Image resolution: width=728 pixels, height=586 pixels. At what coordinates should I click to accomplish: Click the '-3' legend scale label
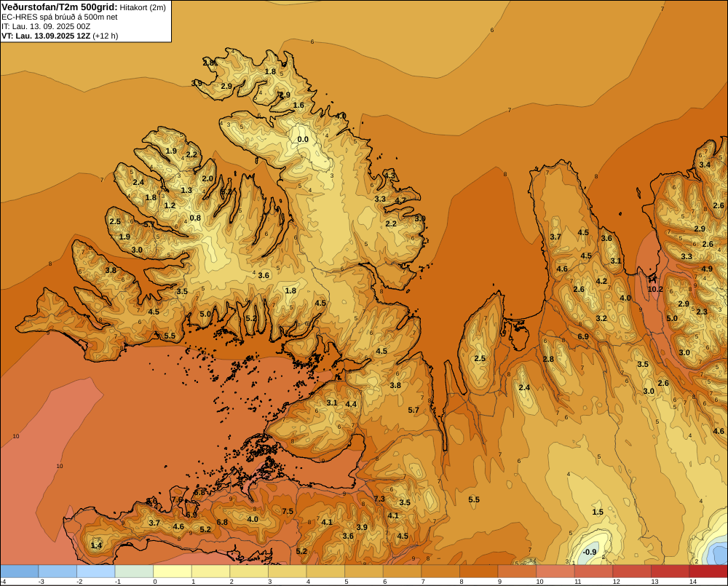pyautogui.click(x=41, y=582)
